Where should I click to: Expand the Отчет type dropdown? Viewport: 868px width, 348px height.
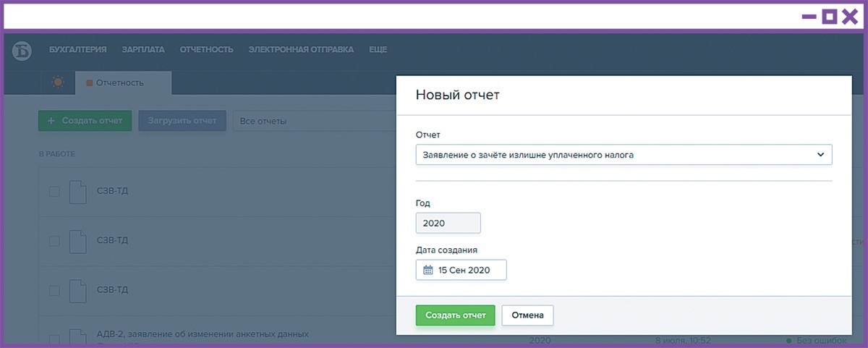[x=624, y=155]
